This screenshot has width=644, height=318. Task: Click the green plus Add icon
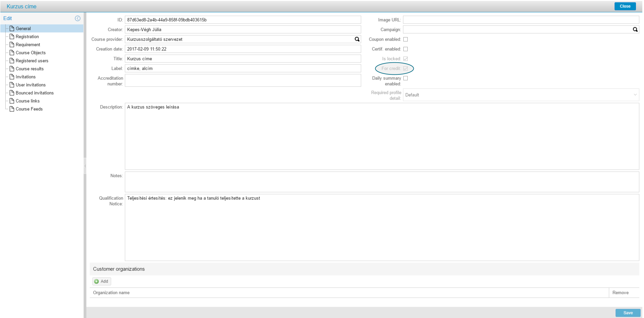(97, 281)
